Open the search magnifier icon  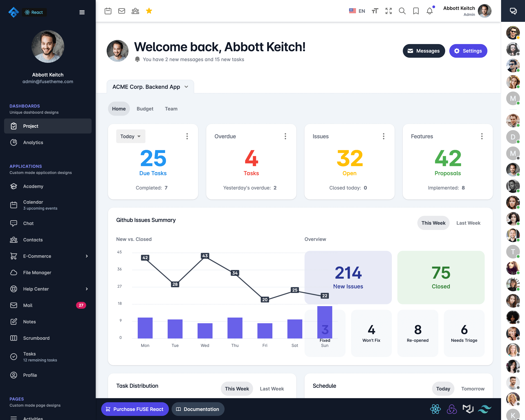402,11
